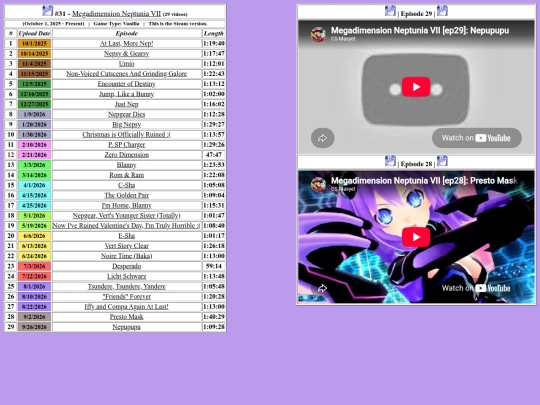Click the length value 1:40:29
The height and width of the screenshot is (405, 540).
point(214,317)
